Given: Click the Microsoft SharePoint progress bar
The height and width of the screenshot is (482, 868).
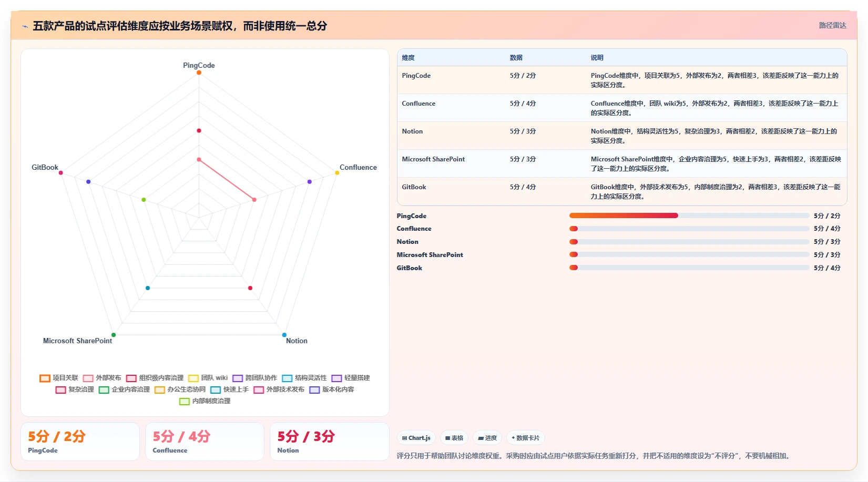Looking at the screenshot, I should click(689, 254).
